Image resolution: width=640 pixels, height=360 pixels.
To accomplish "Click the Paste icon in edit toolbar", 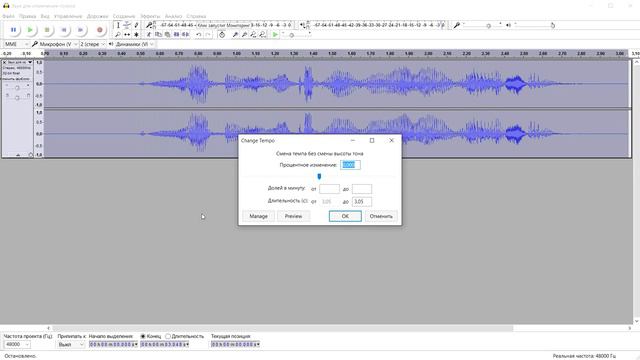I will pos(167,35).
